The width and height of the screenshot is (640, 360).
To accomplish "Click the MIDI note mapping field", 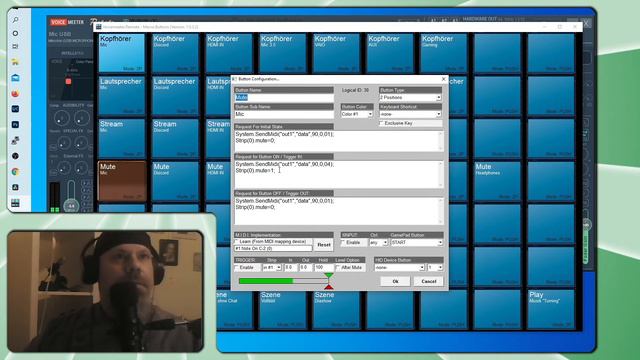I will point(273,248).
